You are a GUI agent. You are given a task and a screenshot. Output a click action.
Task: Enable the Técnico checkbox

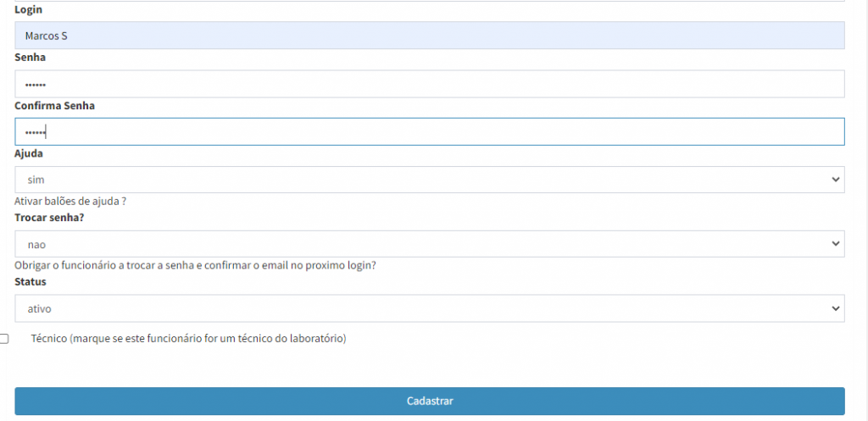click(4, 339)
